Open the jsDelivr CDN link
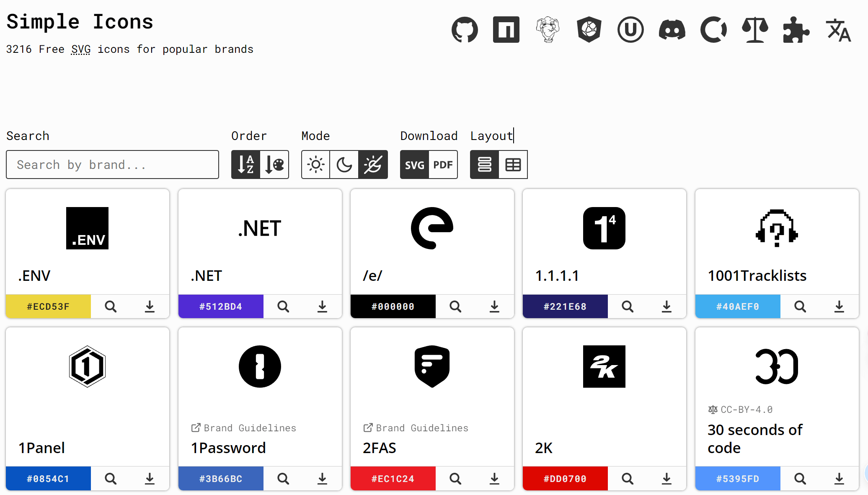 [x=589, y=29]
